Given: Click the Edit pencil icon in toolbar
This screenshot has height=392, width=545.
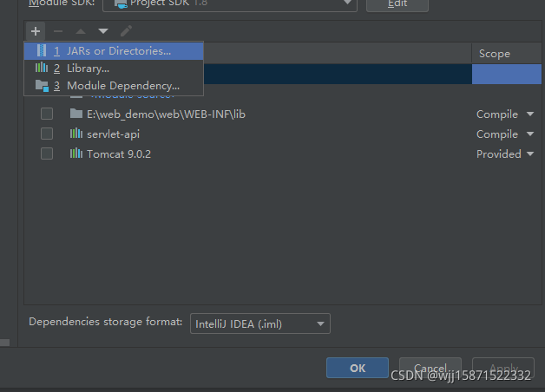Looking at the screenshot, I should point(126,31).
